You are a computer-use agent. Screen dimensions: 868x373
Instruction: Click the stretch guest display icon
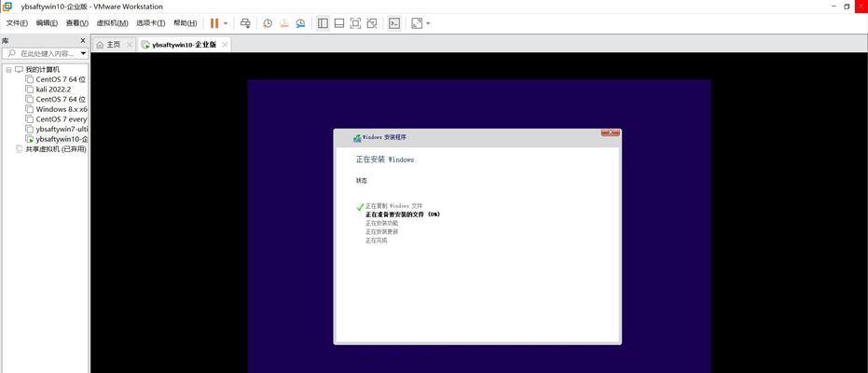(417, 23)
